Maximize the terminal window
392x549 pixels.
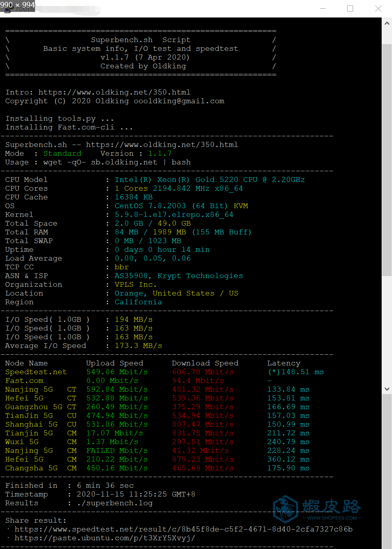350,8
